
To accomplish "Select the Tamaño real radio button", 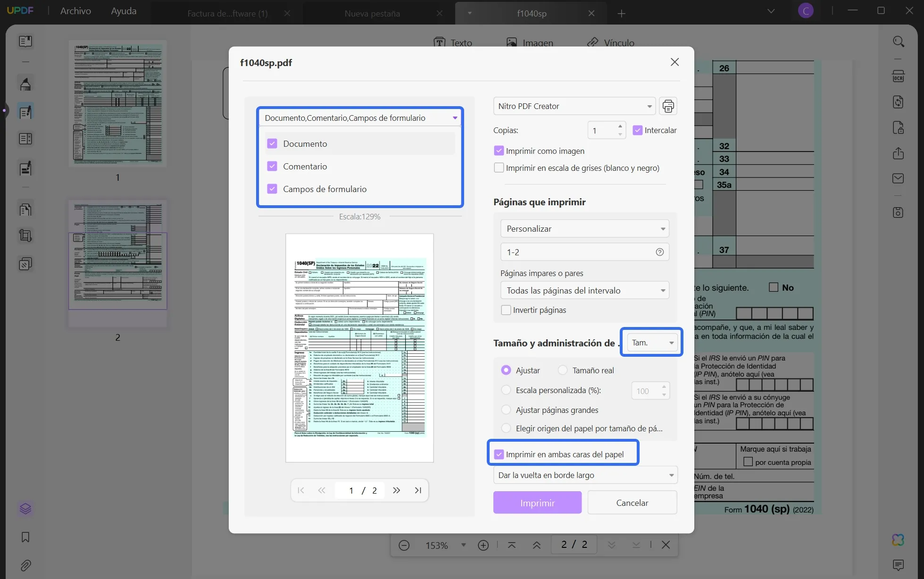I will tap(563, 370).
